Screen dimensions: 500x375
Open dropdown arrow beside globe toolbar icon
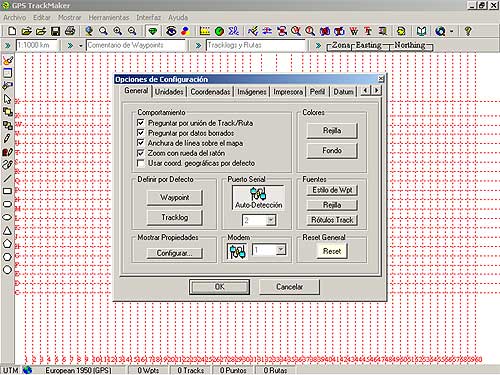452,31
